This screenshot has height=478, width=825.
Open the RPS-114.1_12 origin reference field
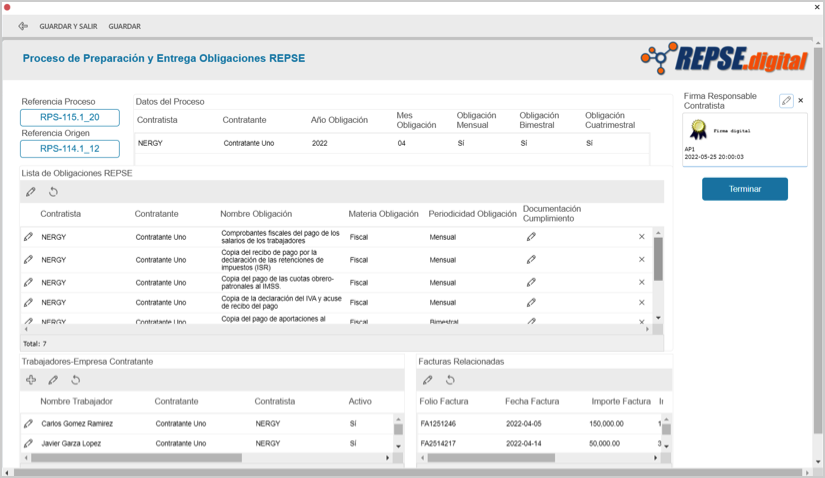(x=70, y=149)
